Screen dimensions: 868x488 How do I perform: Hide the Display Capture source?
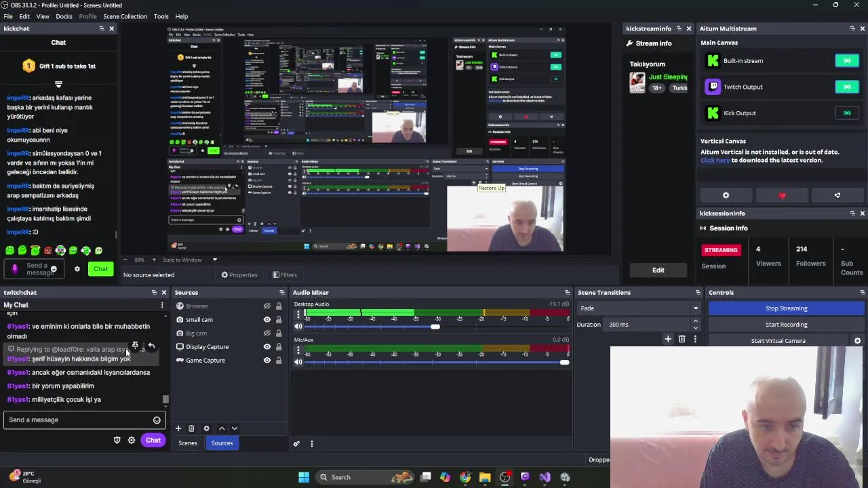(267, 347)
